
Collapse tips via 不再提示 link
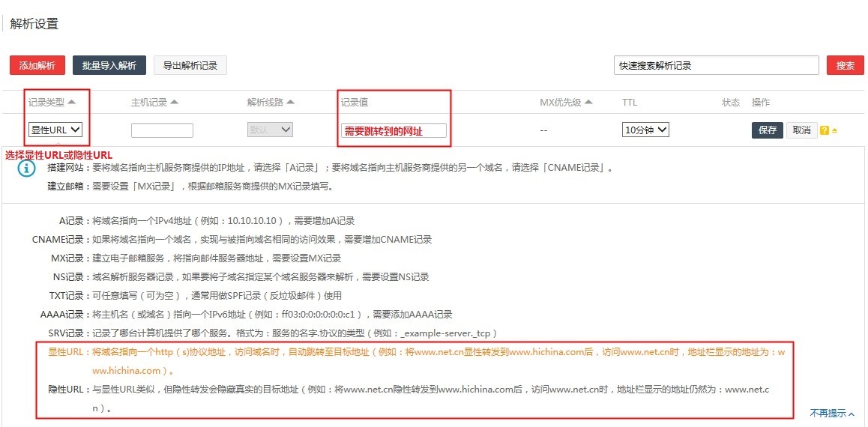(831, 413)
